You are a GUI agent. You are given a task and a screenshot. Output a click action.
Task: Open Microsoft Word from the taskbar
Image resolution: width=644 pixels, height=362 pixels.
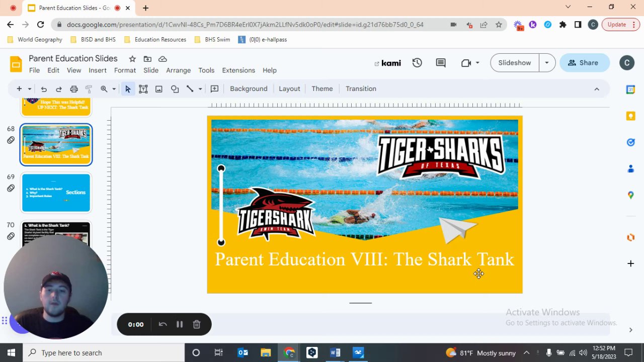point(335,352)
